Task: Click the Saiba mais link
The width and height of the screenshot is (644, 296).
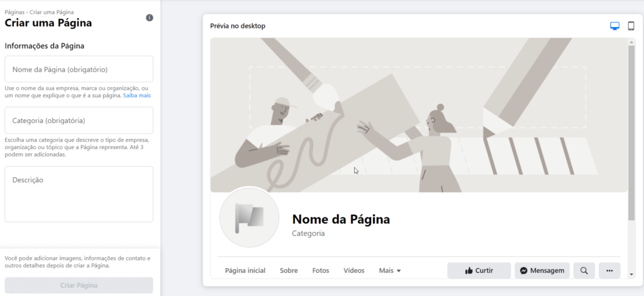Action: pos(136,96)
